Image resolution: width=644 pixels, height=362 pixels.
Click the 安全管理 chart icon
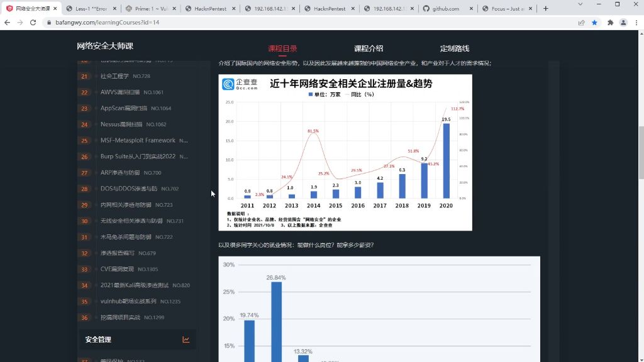186,339
